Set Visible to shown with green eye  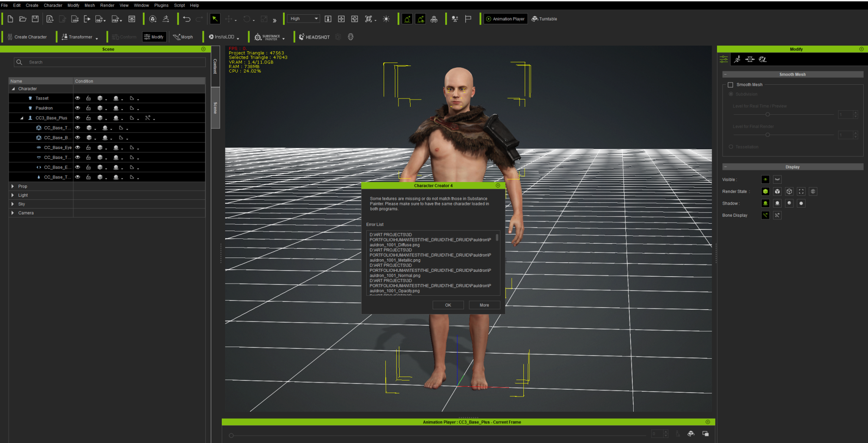point(766,179)
